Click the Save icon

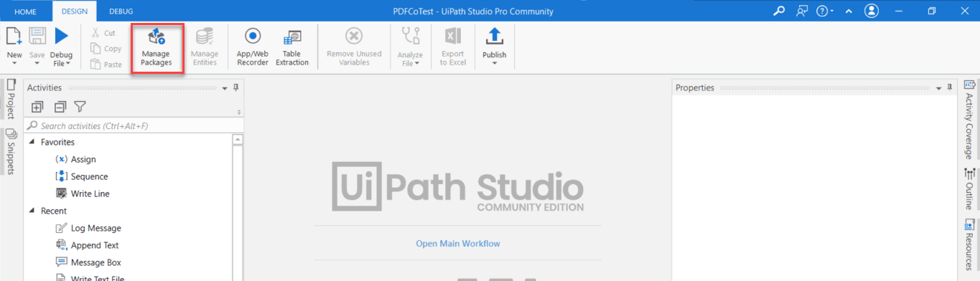[37, 37]
